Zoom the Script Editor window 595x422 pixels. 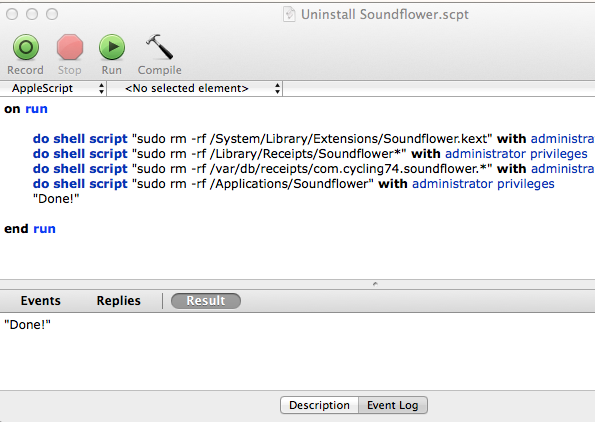tap(52, 14)
